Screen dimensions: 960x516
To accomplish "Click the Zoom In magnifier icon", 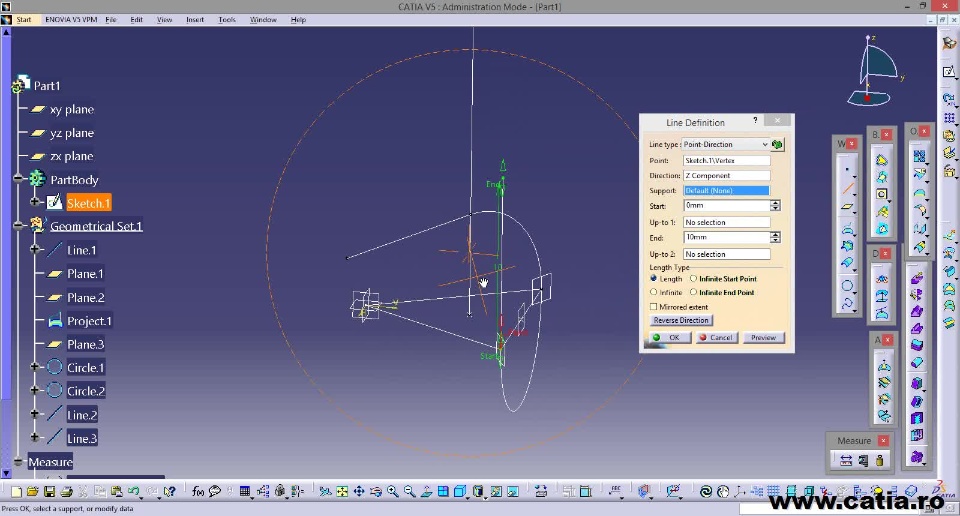I will [x=392, y=492].
